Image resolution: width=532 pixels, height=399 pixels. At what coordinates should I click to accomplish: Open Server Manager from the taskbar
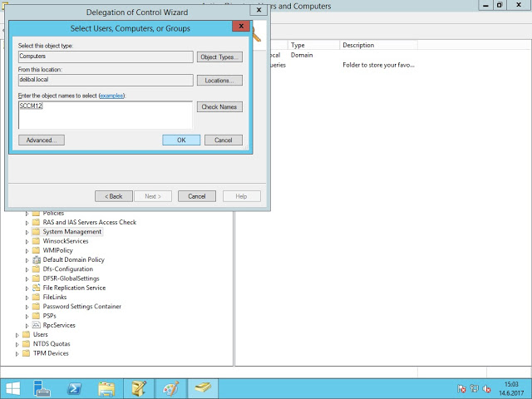pos(42,387)
